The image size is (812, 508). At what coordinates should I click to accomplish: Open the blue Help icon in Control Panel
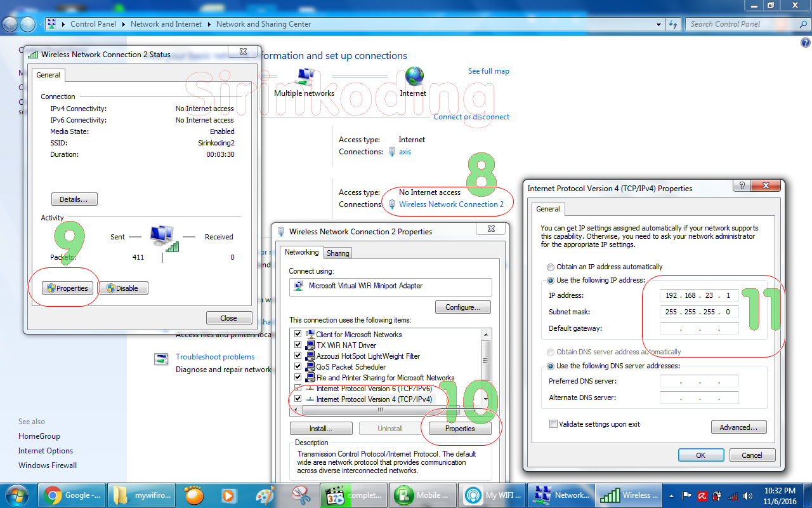point(805,43)
